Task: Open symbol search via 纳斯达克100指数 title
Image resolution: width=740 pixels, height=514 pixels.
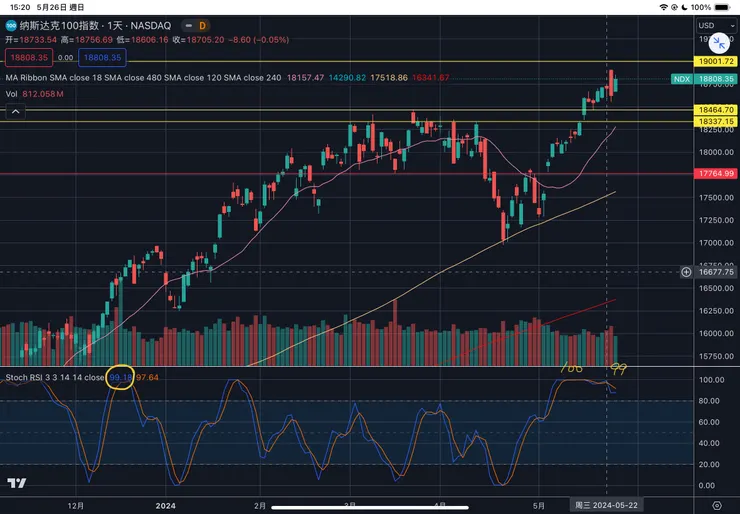Action: click(x=59, y=25)
